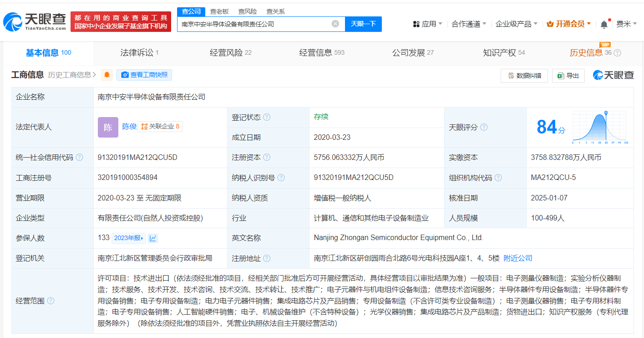This screenshot has width=644, height=338.
Task: Click the company name search input field
Action: tap(255, 24)
